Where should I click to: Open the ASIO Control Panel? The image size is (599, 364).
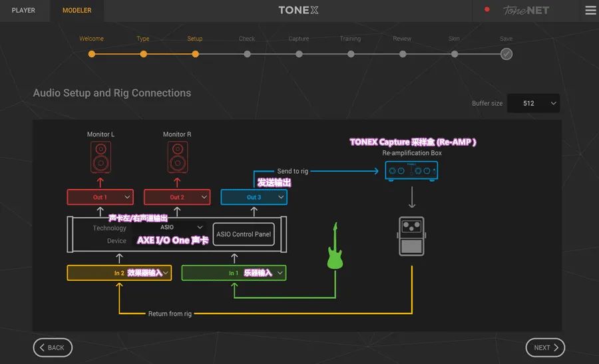point(244,234)
